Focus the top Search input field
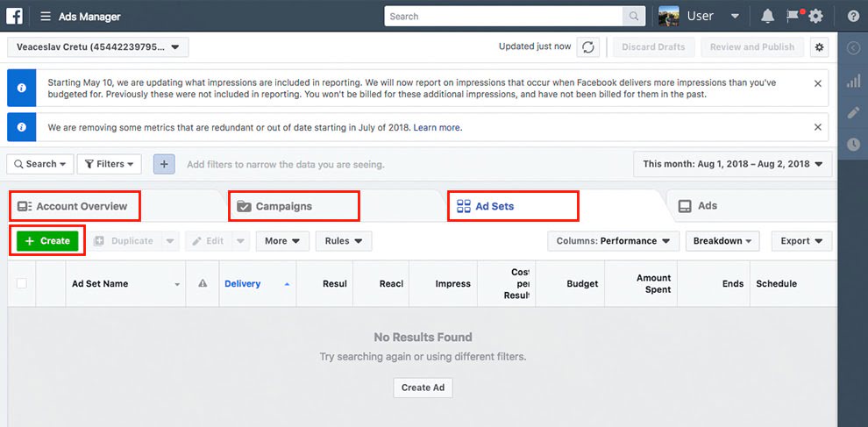The image size is (868, 427). click(x=503, y=16)
